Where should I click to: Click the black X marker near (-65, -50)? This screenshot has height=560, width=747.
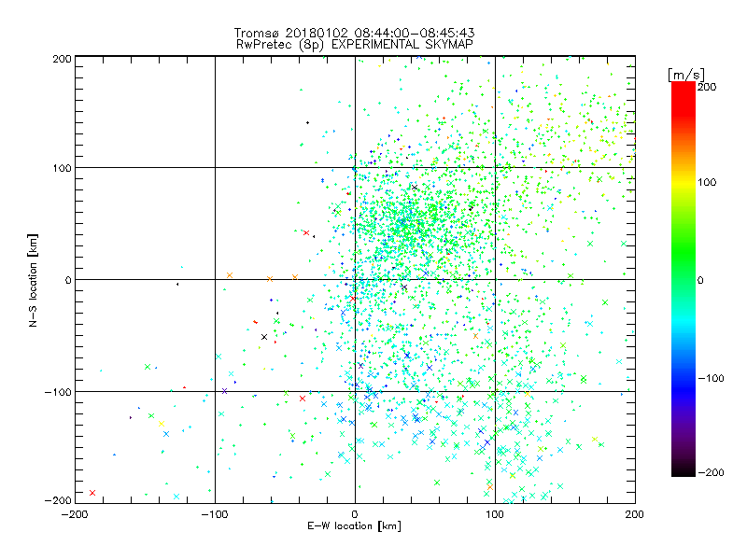264,337
